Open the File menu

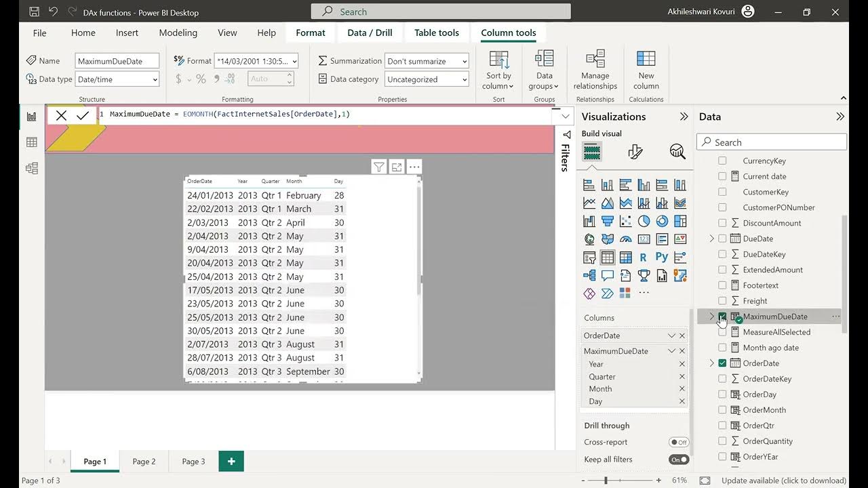[x=40, y=33]
